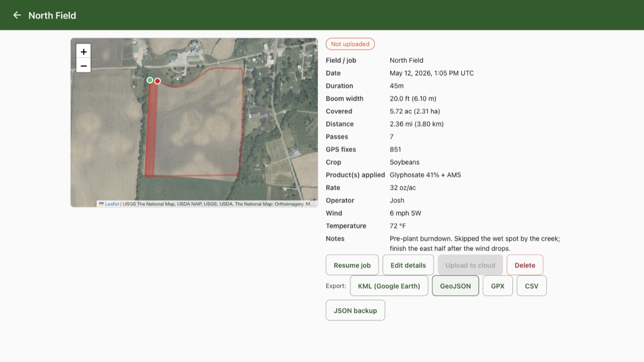The width and height of the screenshot is (644, 362).
Task: Click wind value 6 mph SW
Action: pyautogui.click(x=405, y=213)
